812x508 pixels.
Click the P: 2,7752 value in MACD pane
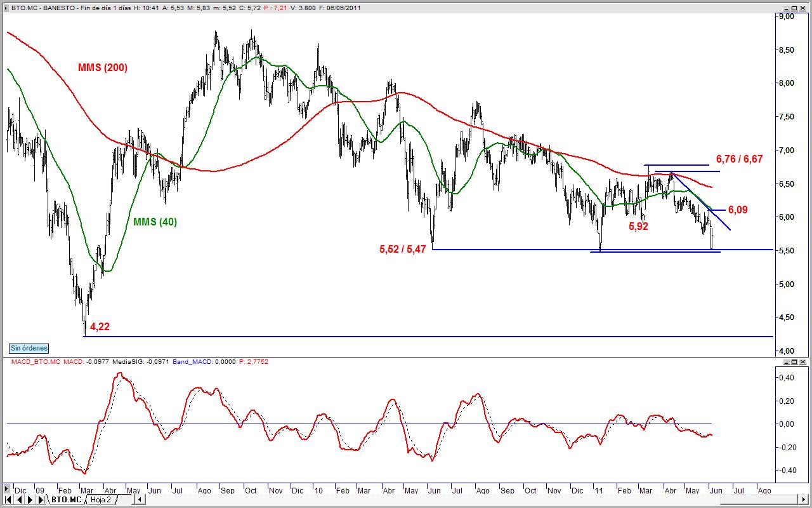254,361
